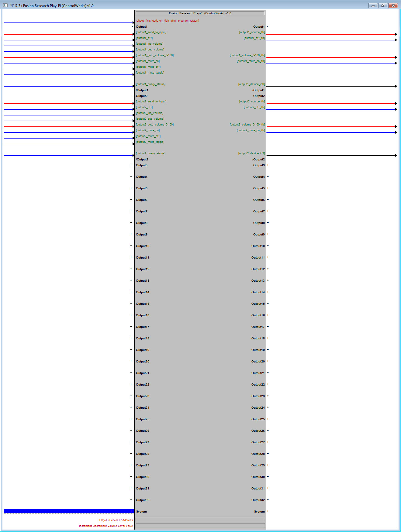Collapse the Output1 group on the right side

point(268,27)
